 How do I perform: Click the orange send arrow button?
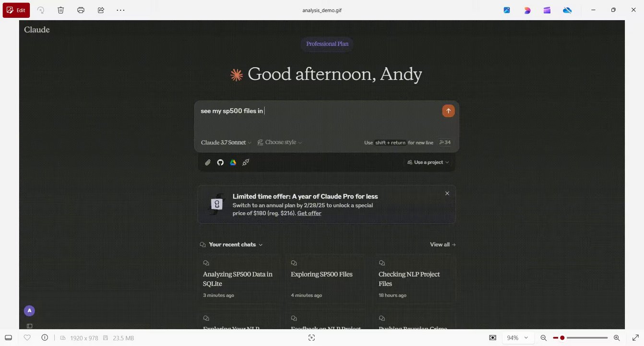[448, 111]
